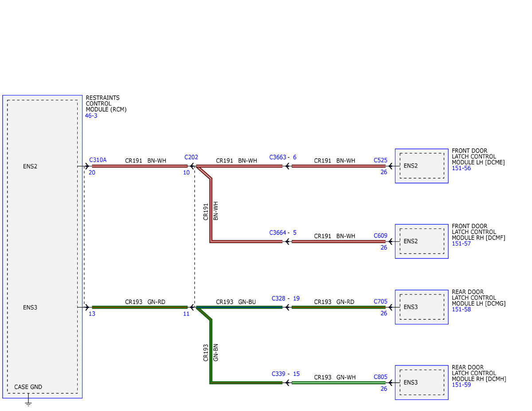Click the RESTRAINTS CONTROL MODULE (RCM) label
This screenshot has height=411, width=532.
pos(106,104)
